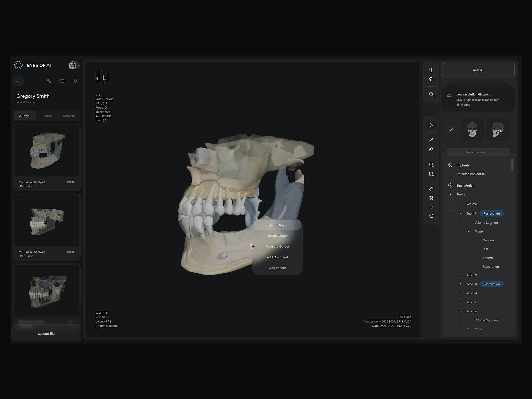Click the comment bubble tool

pos(431,216)
